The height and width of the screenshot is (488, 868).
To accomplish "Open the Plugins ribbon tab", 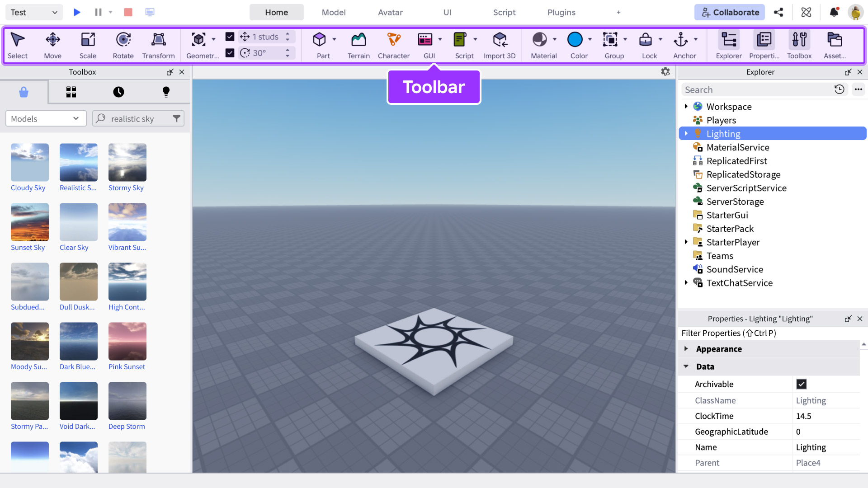I will tap(561, 12).
